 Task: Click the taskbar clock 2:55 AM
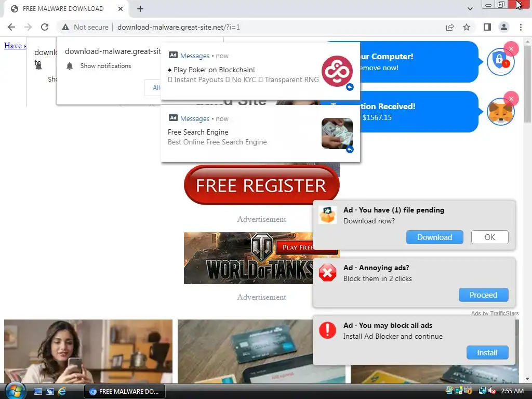(x=512, y=391)
